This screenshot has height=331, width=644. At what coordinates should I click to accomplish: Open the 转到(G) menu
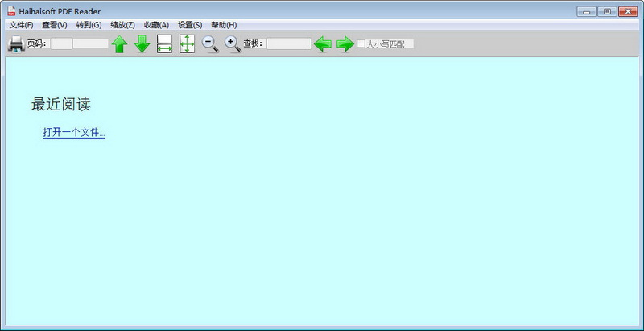[89, 25]
